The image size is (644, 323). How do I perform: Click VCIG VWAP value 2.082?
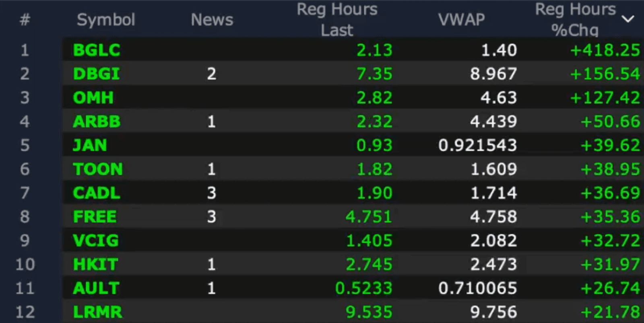(x=493, y=240)
